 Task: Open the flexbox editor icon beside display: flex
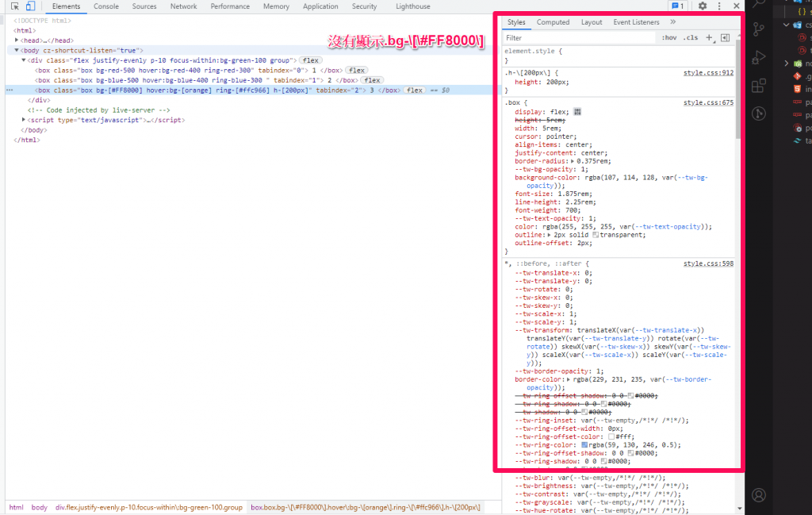point(577,112)
